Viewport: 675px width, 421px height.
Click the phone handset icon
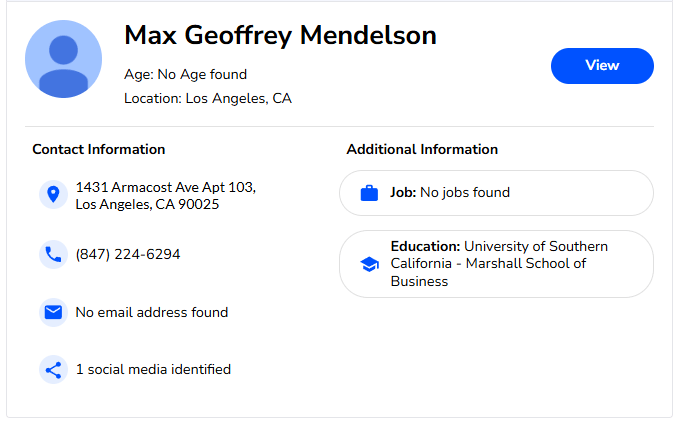tap(53, 255)
